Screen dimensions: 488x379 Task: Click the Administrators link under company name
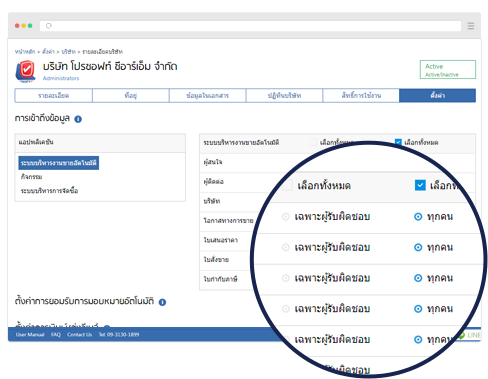pos(61,78)
